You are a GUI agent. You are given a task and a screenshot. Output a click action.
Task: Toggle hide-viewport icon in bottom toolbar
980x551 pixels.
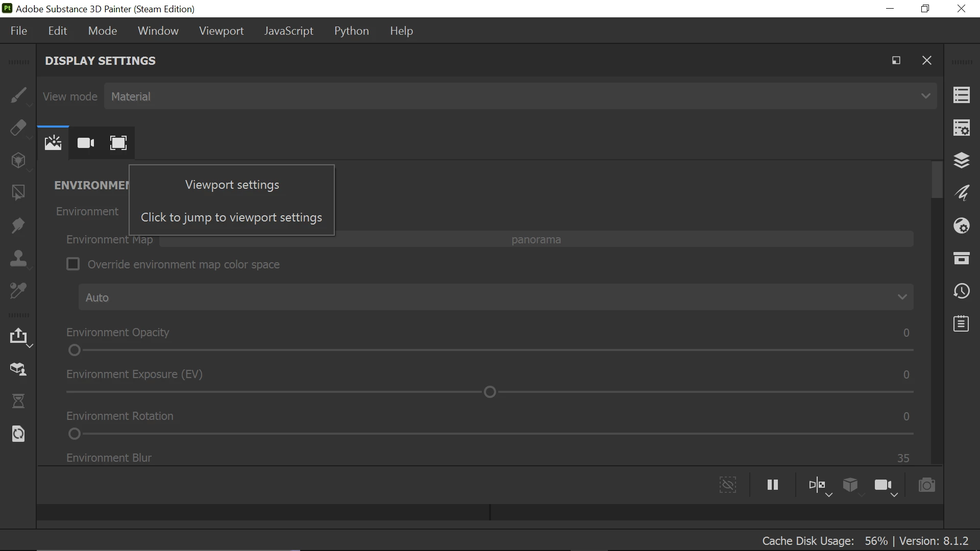728,485
